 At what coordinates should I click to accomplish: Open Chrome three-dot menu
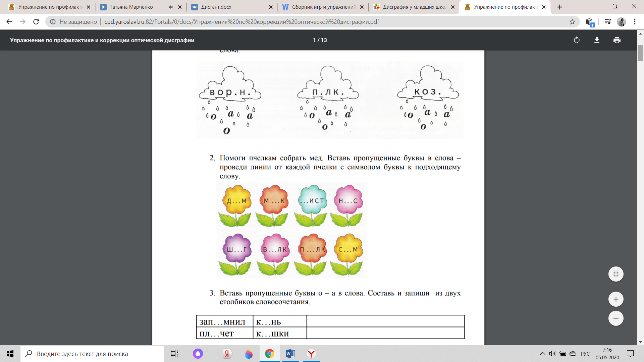coord(635,22)
